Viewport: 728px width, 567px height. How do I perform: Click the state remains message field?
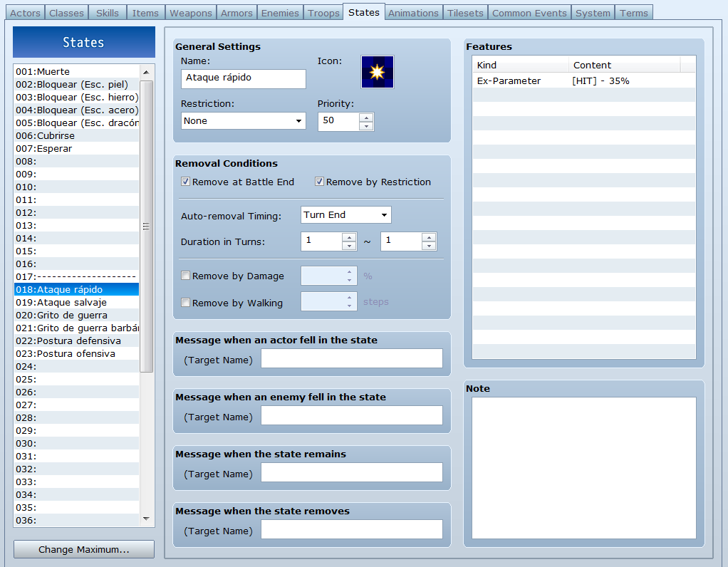click(351, 472)
